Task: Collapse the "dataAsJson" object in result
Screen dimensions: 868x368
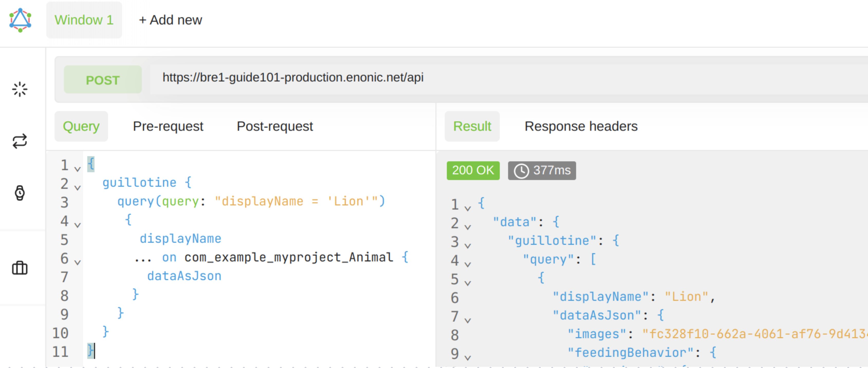Action: click(467, 321)
